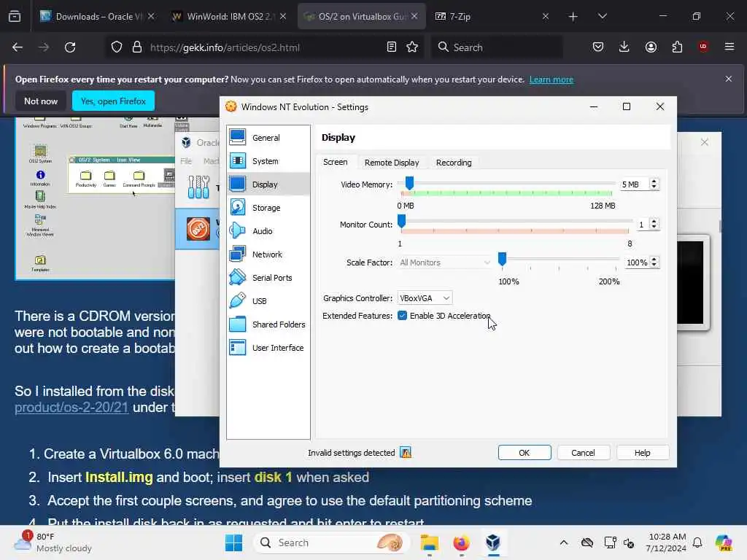
Task: Bookmark this page with the star icon
Action: coord(412,47)
